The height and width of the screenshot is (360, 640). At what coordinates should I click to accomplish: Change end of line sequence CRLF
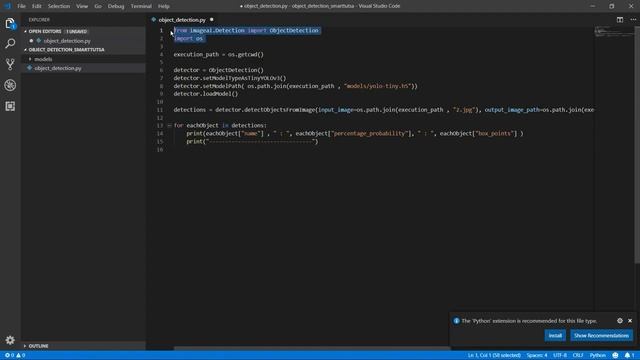[578, 355]
